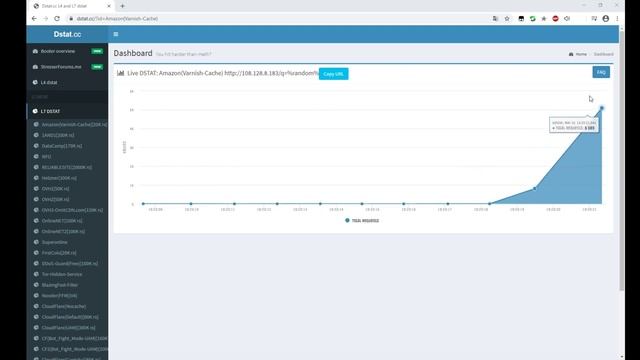Select the Dstat.cc browser tab

(x=69, y=6)
